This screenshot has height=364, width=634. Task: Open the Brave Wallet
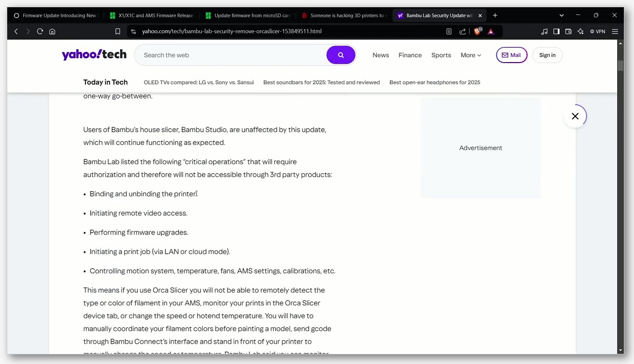coord(568,31)
